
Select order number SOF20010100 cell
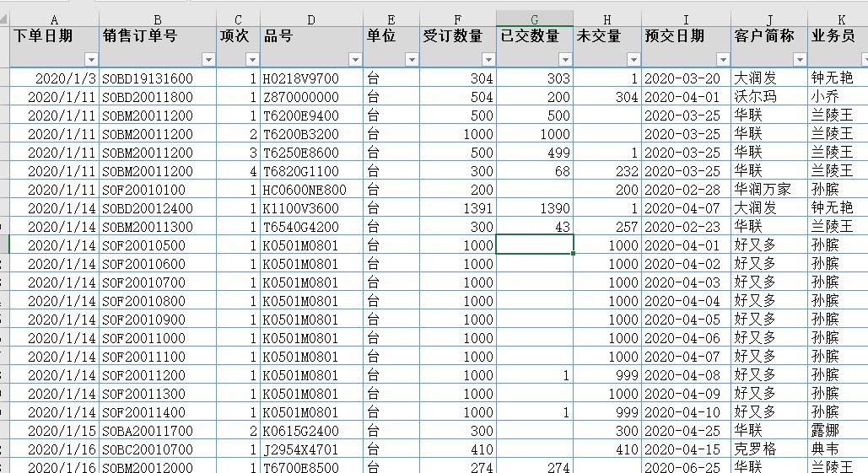(x=158, y=190)
